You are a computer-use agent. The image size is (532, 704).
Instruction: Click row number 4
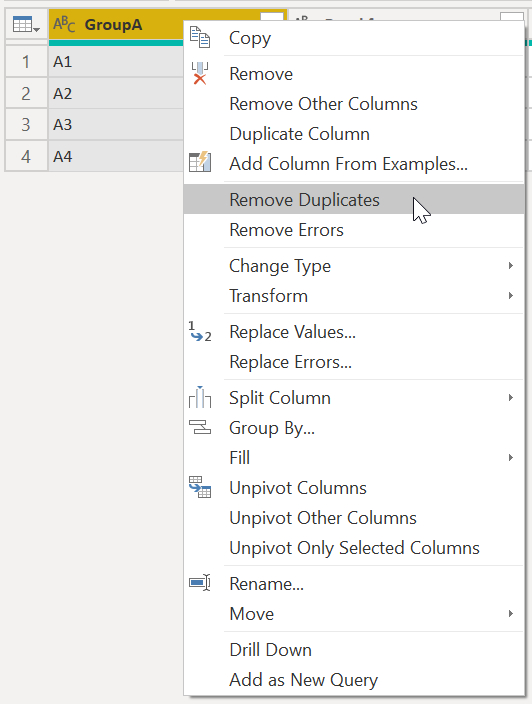point(26,156)
